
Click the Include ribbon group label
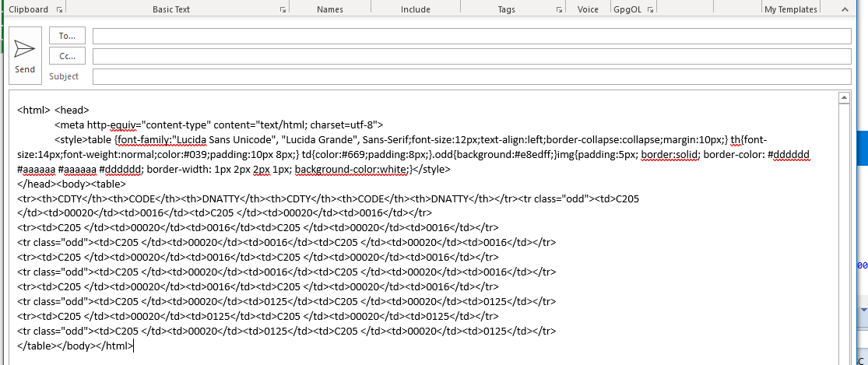click(415, 9)
